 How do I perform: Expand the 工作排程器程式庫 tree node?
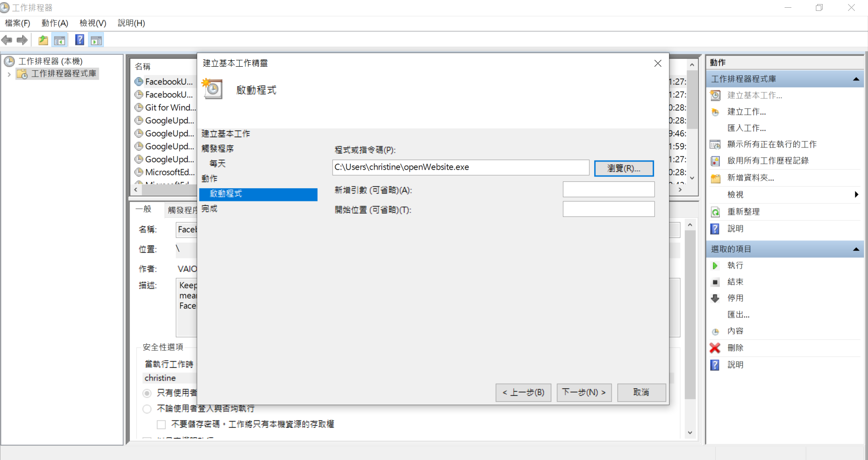[9, 74]
